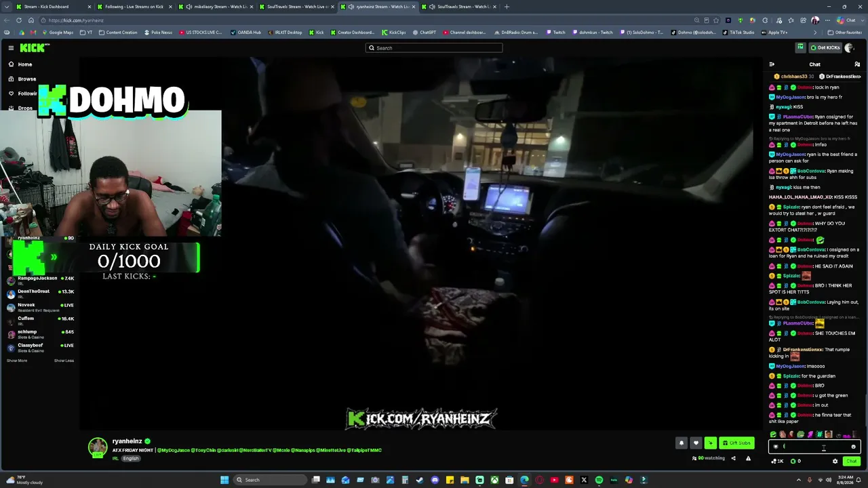
Task: Click the Windows taskbar search box
Action: pos(270,480)
